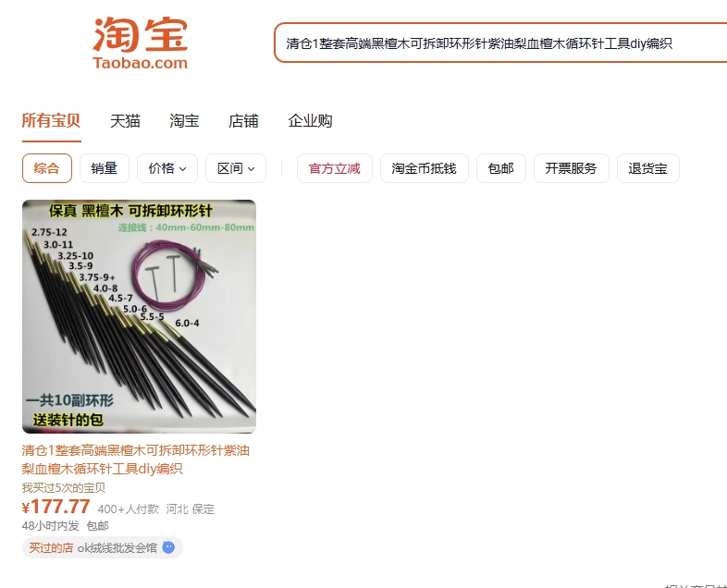
Task: Visit the shop ok绒线批发会馆
Action: point(117,547)
